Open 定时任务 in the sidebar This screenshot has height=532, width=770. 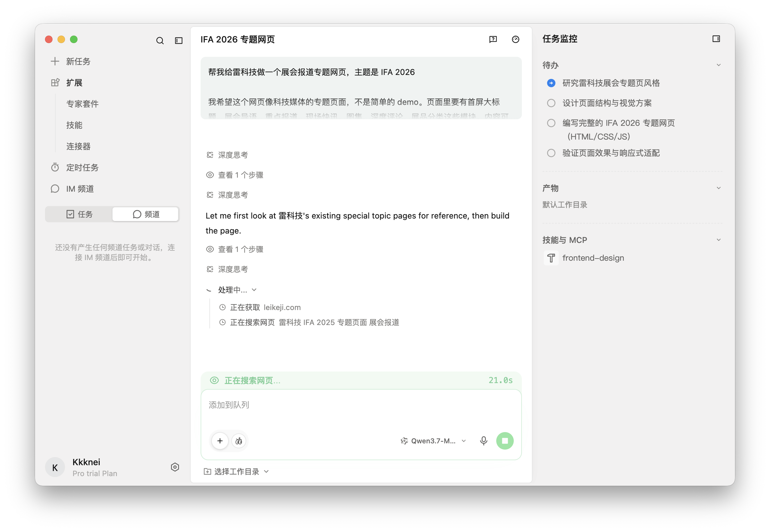point(82,167)
